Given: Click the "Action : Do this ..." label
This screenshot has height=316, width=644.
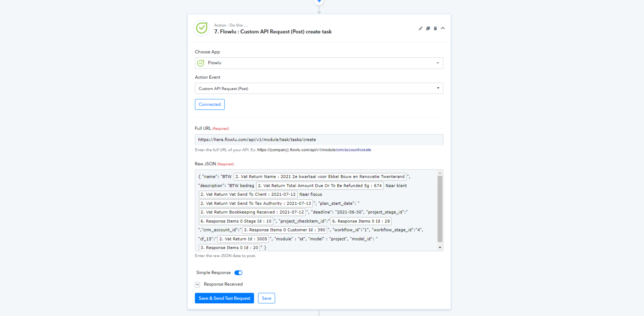Looking at the screenshot, I should pyautogui.click(x=231, y=25).
